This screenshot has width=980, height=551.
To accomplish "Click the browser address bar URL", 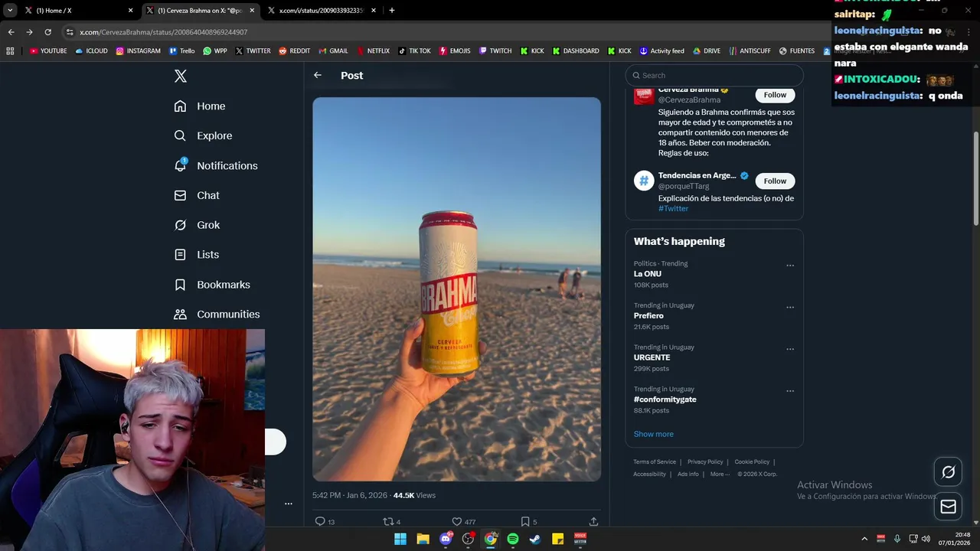I will pyautogui.click(x=163, y=32).
